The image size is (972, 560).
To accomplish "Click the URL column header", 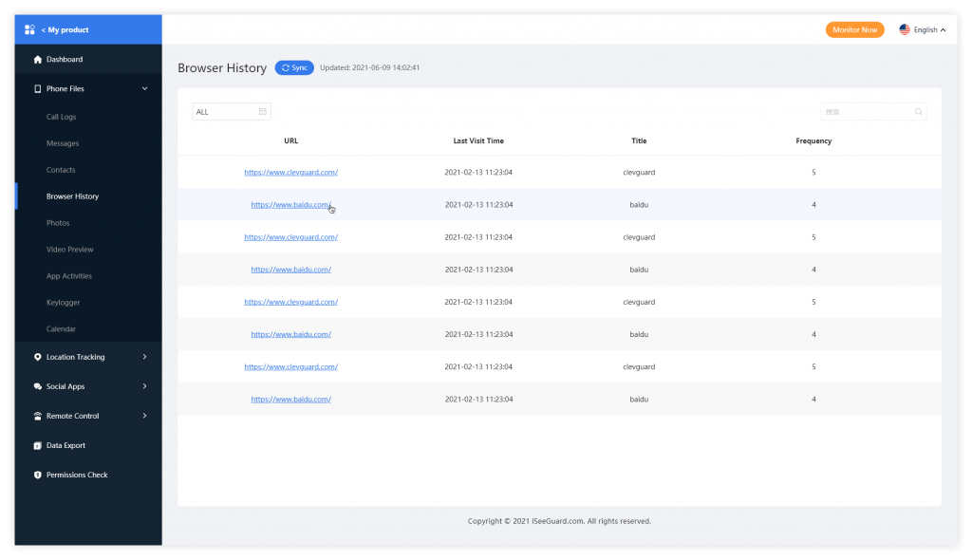I will (x=290, y=140).
